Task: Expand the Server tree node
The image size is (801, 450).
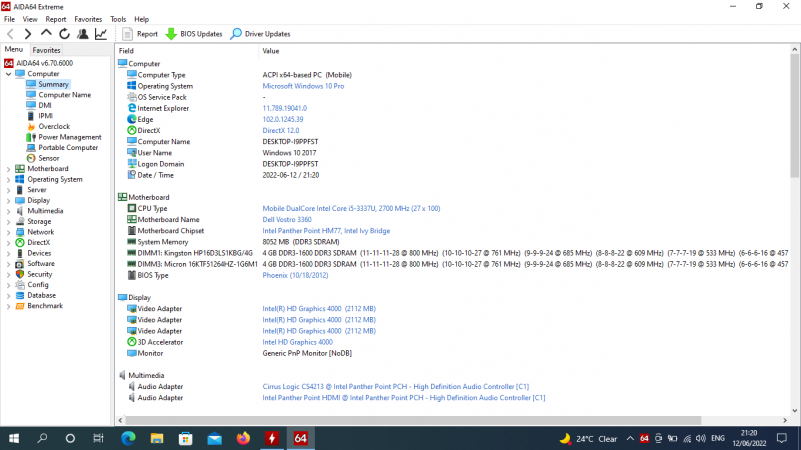Action: point(8,190)
